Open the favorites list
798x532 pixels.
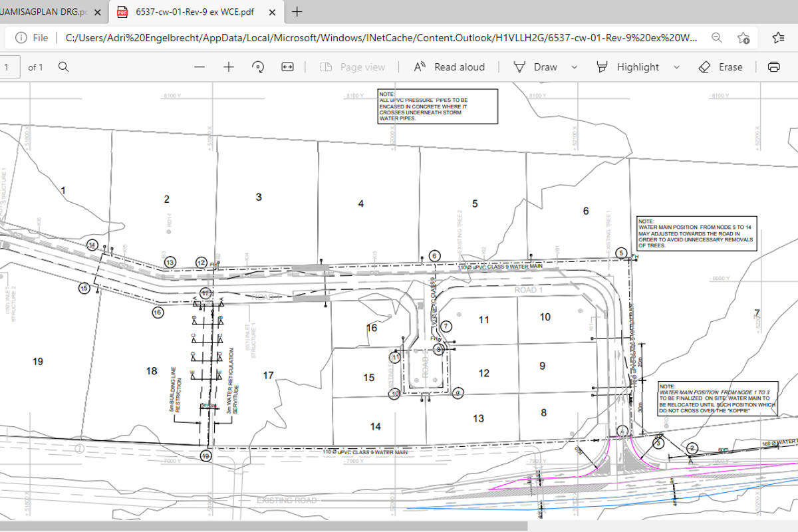[x=778, y=38]
